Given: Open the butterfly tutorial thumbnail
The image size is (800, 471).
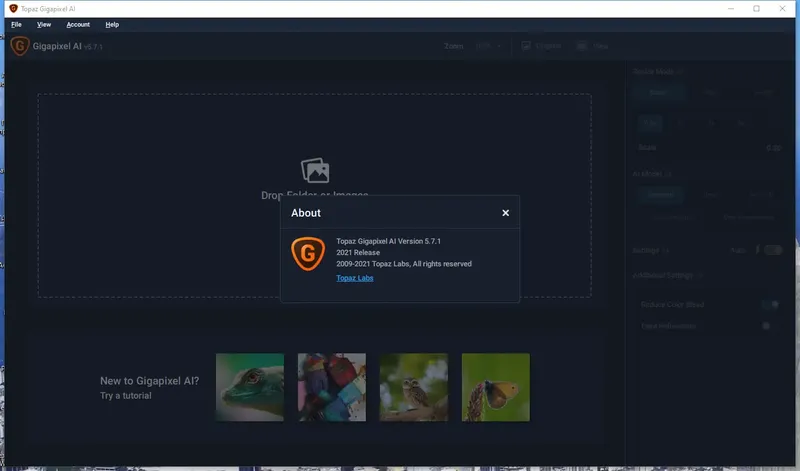Looking at the screenshot, I should pyautogui.click(x=496, y=387).
